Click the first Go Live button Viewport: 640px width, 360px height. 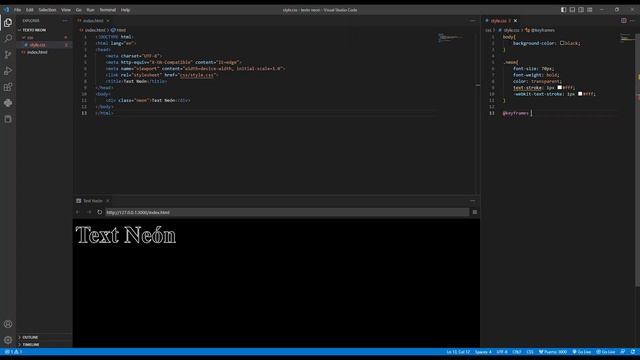click(582, 352)
